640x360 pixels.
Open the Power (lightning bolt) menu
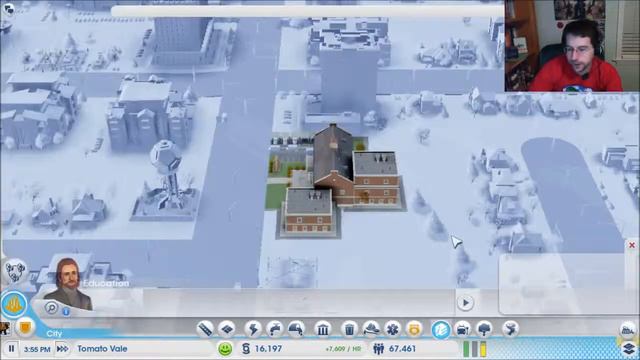tap(253, 329)
